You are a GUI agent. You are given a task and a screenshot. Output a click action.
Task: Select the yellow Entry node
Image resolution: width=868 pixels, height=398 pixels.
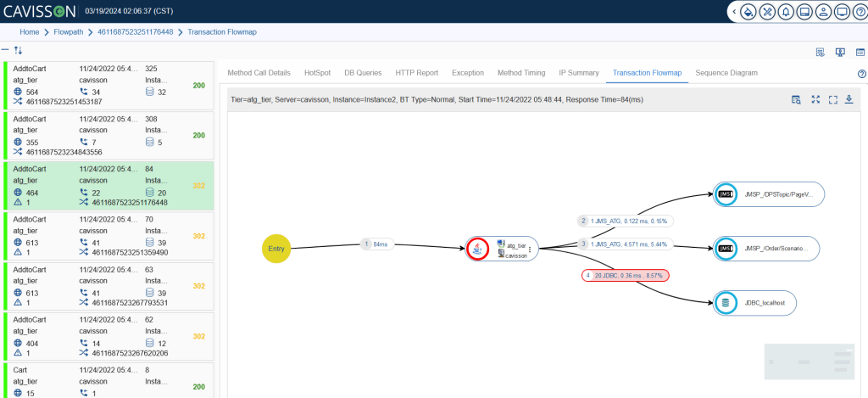tap(276, 248)
